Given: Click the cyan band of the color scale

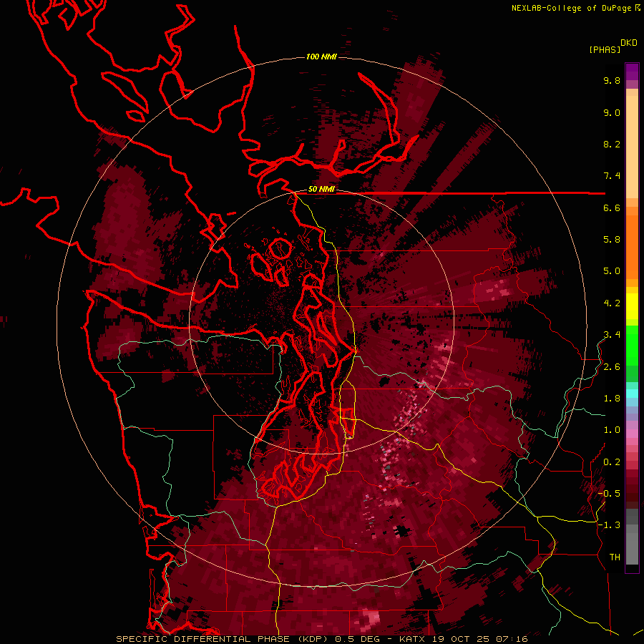Looking at the screenshot, I should pos(632,393).
